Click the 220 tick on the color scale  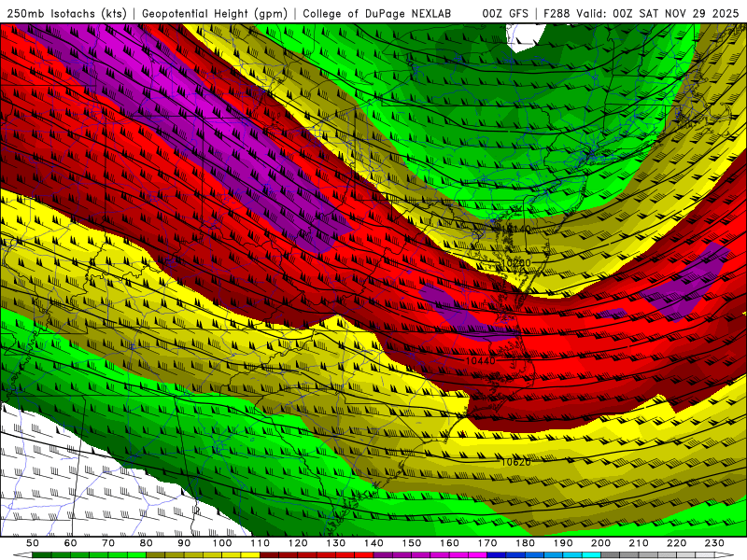point(676,543)
